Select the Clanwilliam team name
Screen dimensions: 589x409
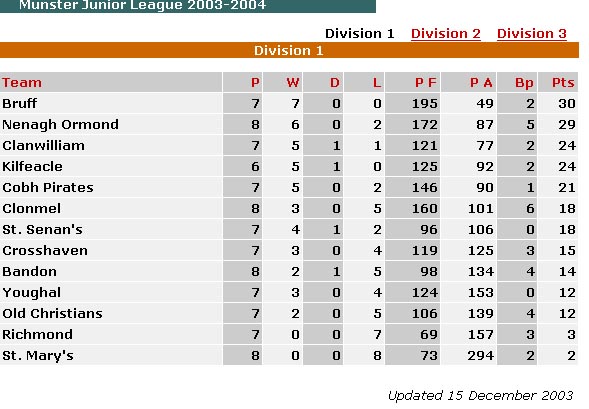pos(43,145)
